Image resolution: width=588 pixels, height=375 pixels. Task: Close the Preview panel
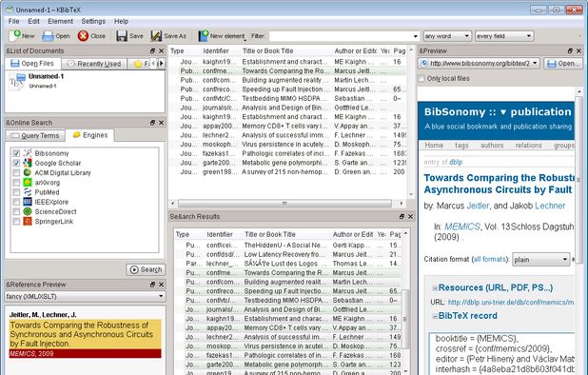[578, 50]
